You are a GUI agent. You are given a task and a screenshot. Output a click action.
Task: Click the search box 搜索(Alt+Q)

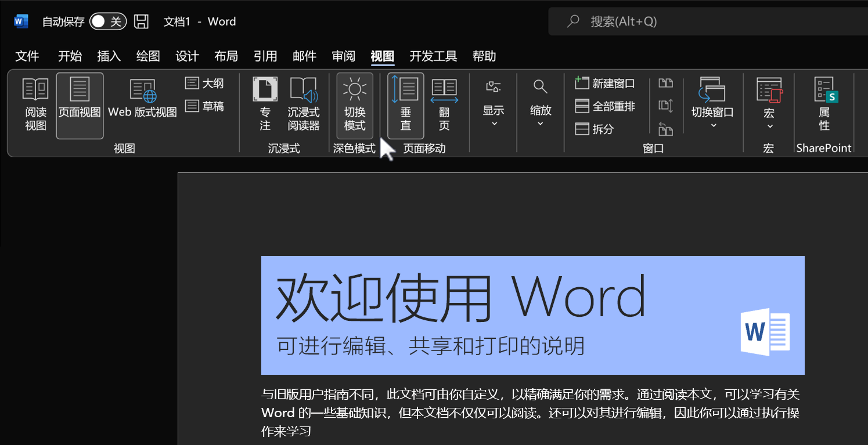tap(708, 21)
